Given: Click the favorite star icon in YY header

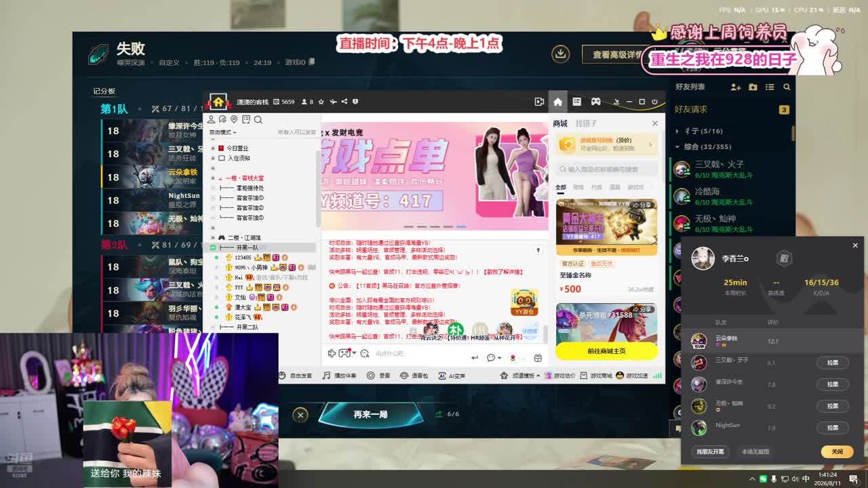Looking at the screenshot, I should click(x=321, y=102).
